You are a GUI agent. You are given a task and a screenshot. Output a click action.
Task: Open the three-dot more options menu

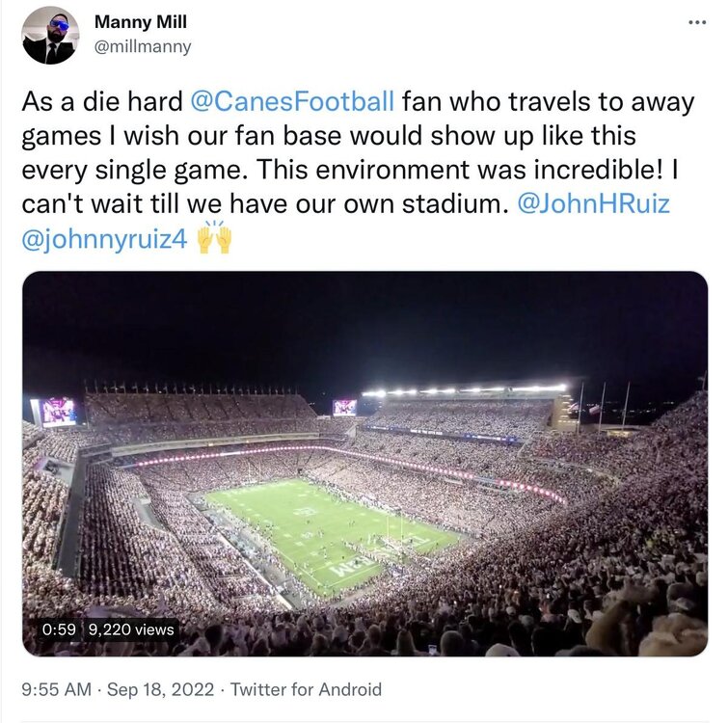tap(697, 22)
